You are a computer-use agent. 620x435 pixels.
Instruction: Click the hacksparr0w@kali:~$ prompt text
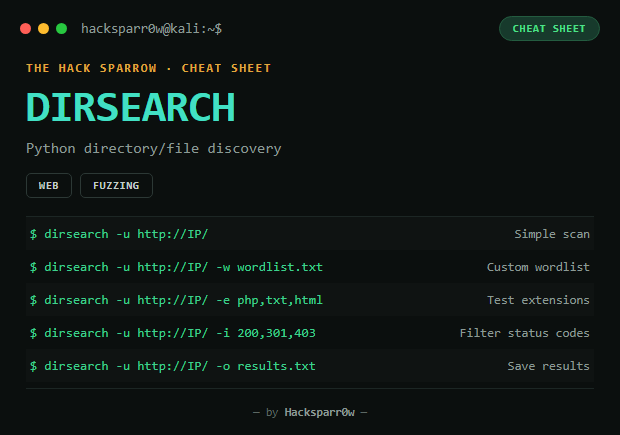(151, 29)
